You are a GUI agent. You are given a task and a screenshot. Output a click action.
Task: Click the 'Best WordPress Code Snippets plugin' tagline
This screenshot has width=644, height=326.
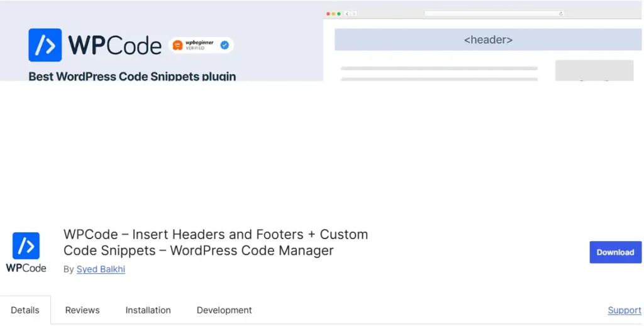pyautogui.click(x=132, y=76)
